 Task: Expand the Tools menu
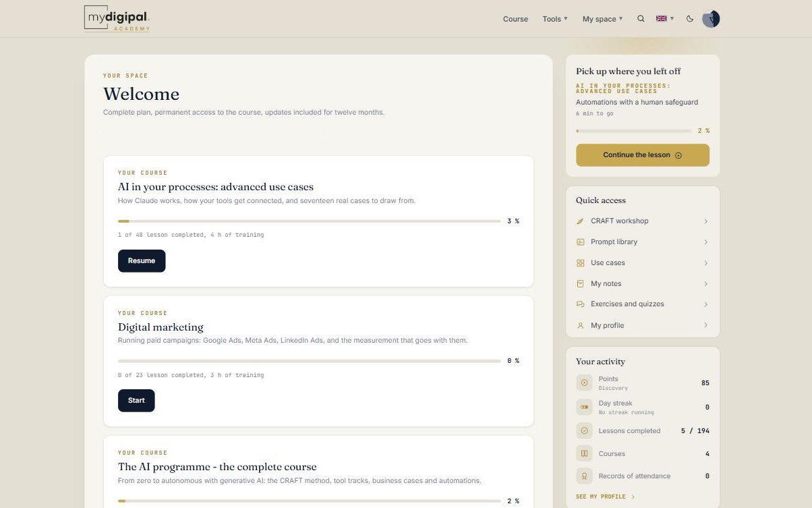click(x=555, y=19)
